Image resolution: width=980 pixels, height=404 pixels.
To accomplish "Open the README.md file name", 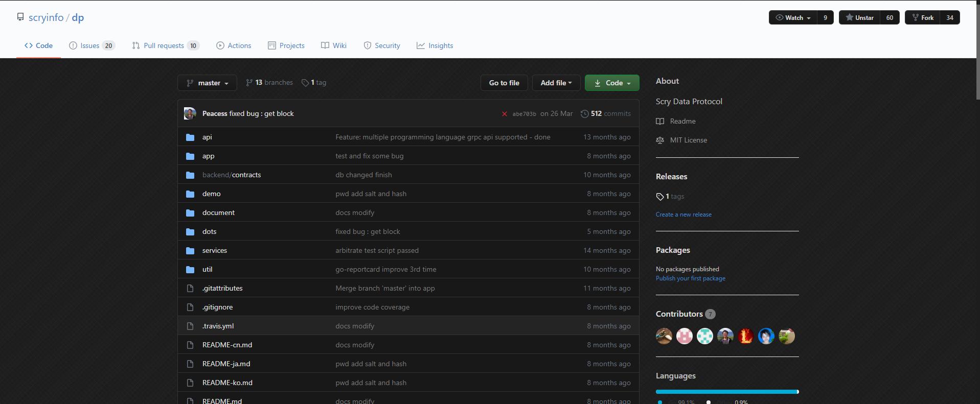I will (x=222, y=401).
